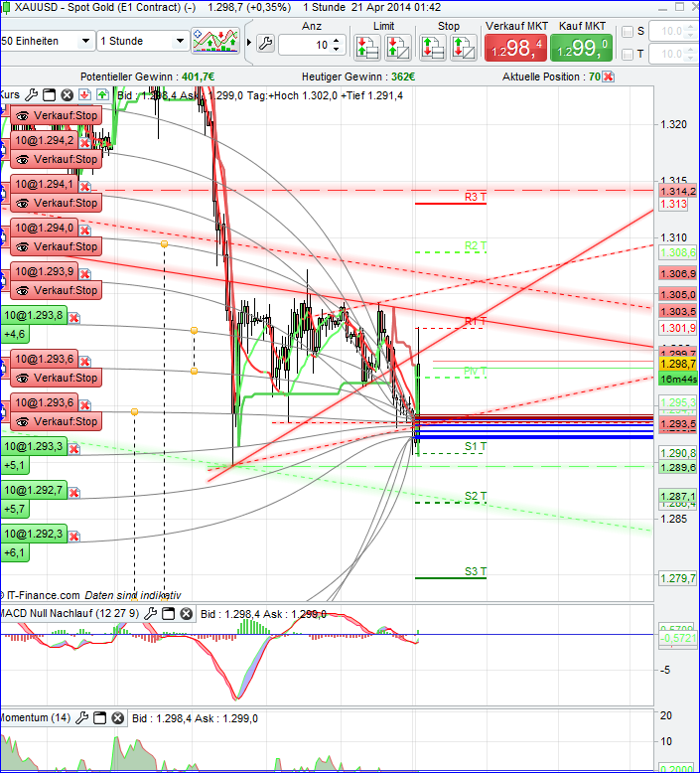Click the small black arrow before the wrench
The width and height of the screenshot is (700, 773).
point(249,43)
